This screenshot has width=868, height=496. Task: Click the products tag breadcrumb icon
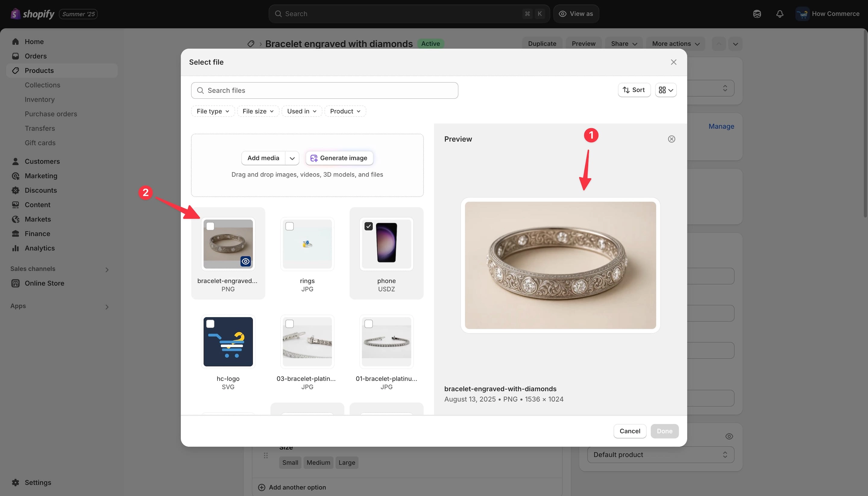pyautogui.click(x=251, y=44)
